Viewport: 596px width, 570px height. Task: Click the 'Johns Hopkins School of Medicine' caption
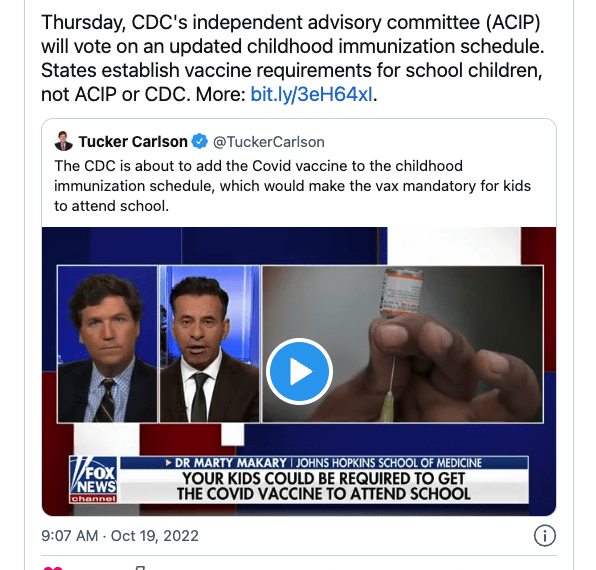pyautogui.click(x=388, y=463)
